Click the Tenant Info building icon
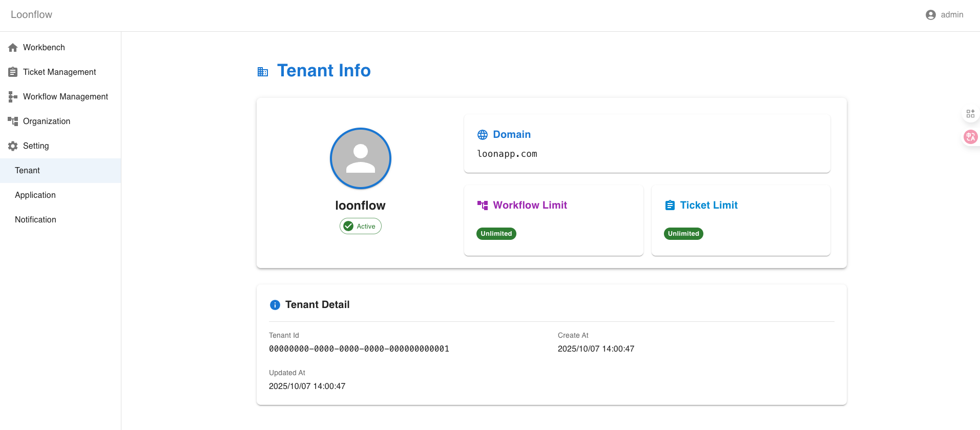The height and width of the screenshot is (430, 980). pos(263,72)
